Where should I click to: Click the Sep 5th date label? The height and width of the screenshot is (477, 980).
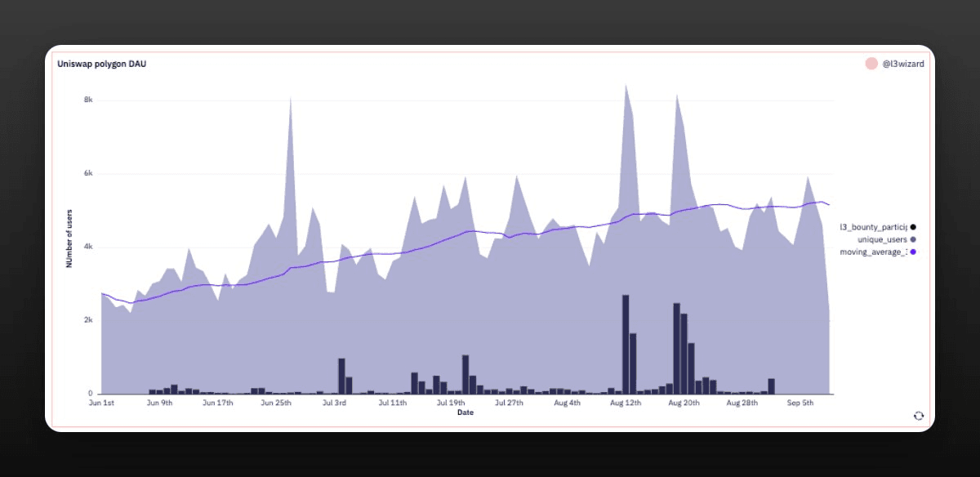pos(800,403)
